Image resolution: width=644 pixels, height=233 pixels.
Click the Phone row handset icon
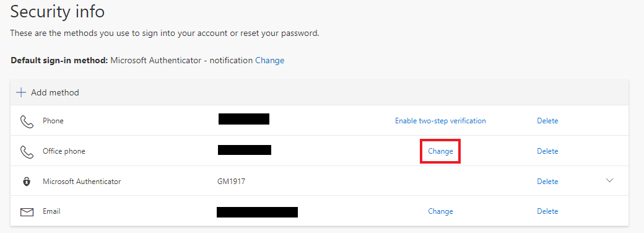[x=27, y=121]
